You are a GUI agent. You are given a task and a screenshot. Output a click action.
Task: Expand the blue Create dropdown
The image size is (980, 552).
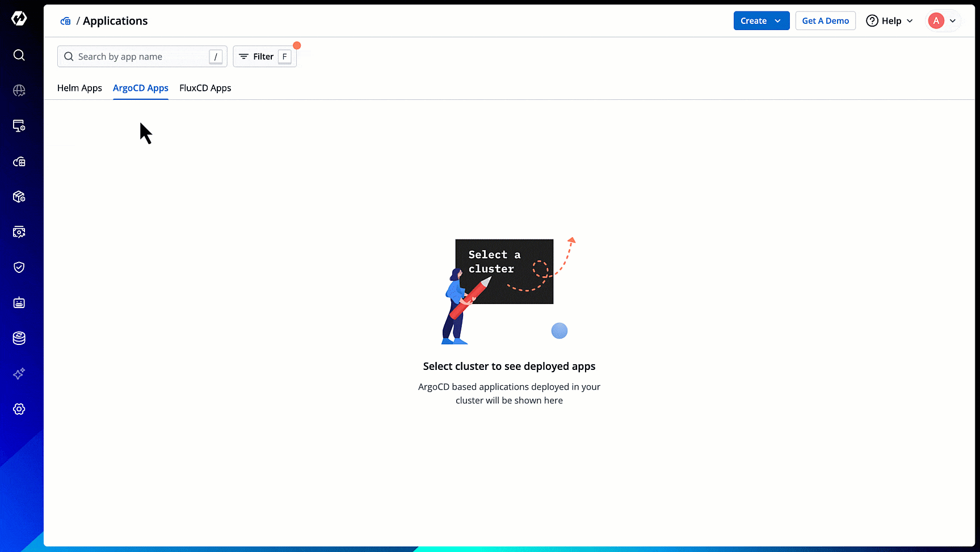(761, 21)
